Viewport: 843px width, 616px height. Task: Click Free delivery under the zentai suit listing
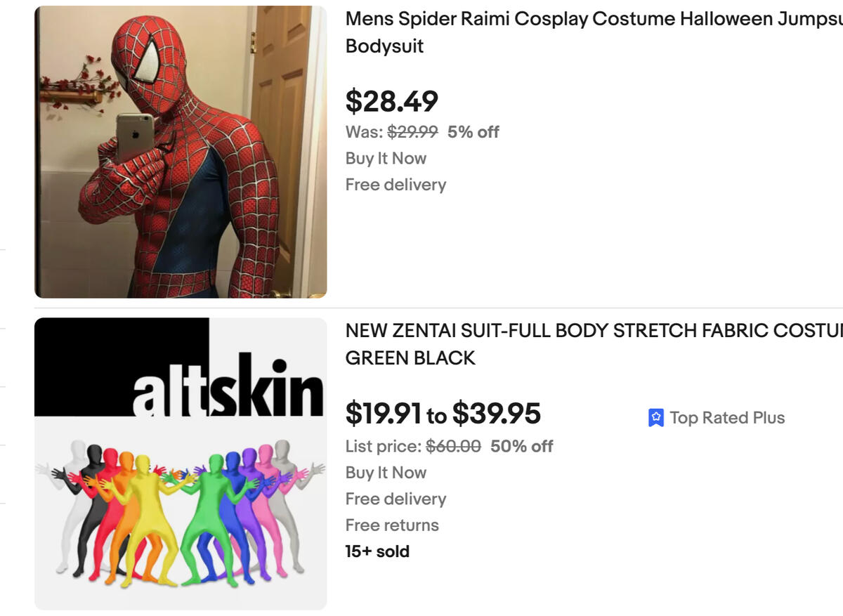pos(396,499)
